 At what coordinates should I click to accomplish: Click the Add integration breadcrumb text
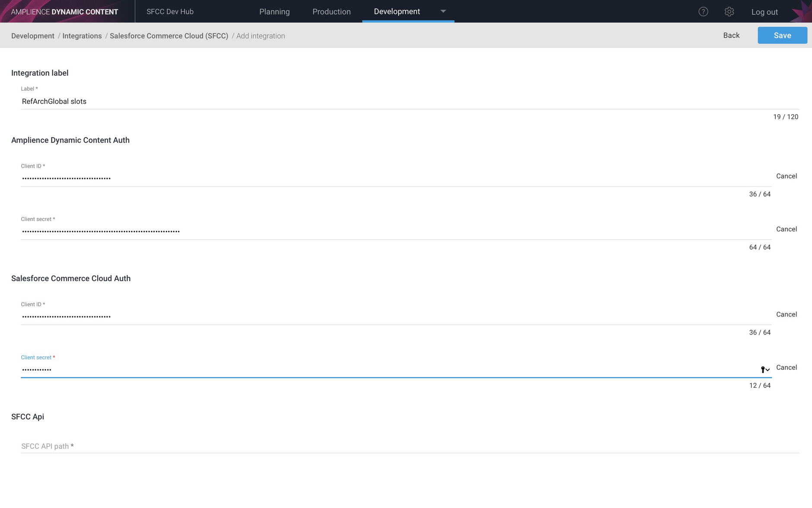point(260,36)
